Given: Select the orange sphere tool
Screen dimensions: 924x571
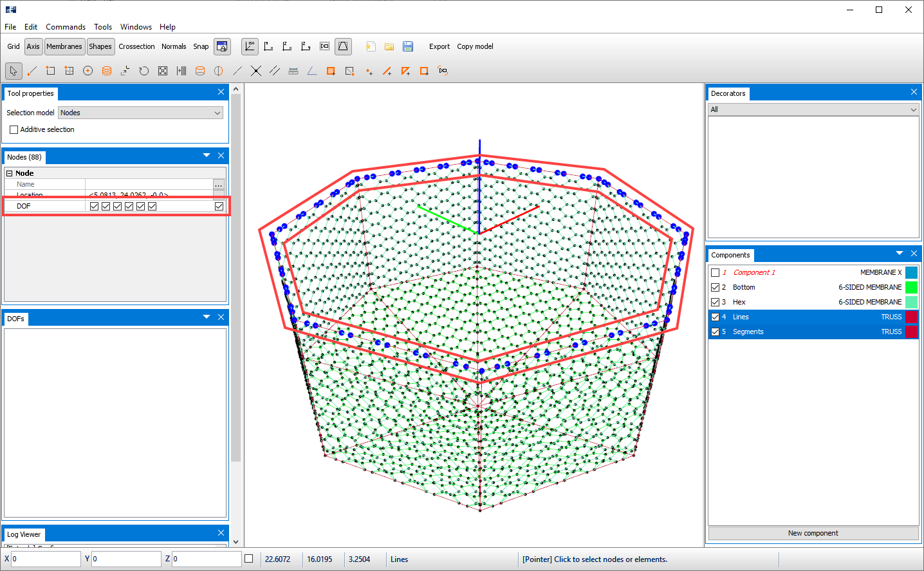Looking at the screenshot, I should click(x=219, y=71).
